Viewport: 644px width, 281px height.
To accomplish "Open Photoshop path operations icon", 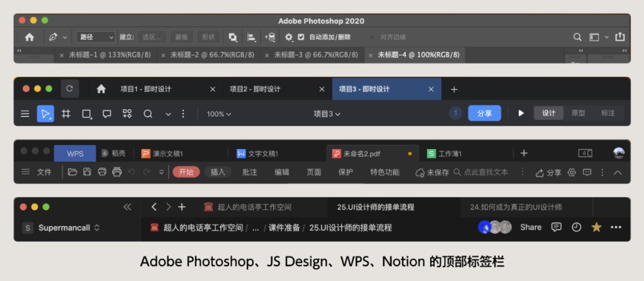I will pos(233,38).
